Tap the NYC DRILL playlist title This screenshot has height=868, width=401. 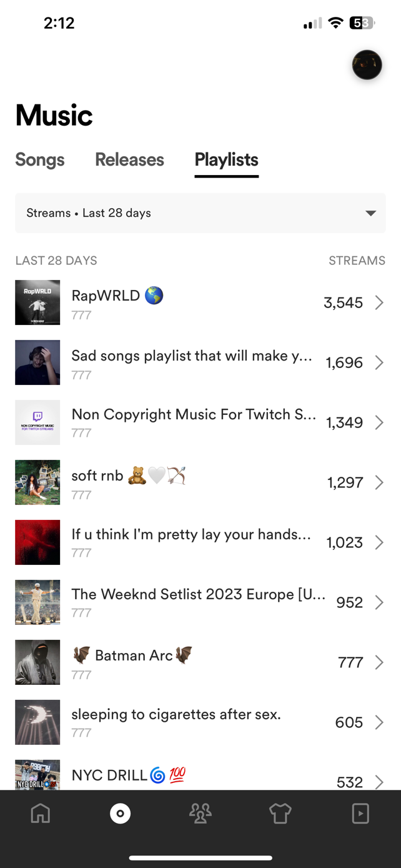(109, 776)
